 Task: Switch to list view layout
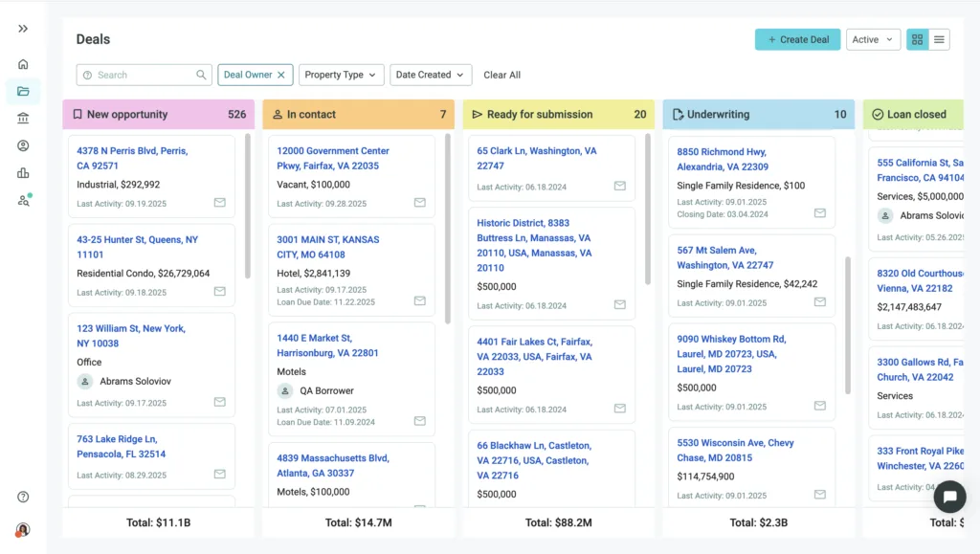click(942, 39)
